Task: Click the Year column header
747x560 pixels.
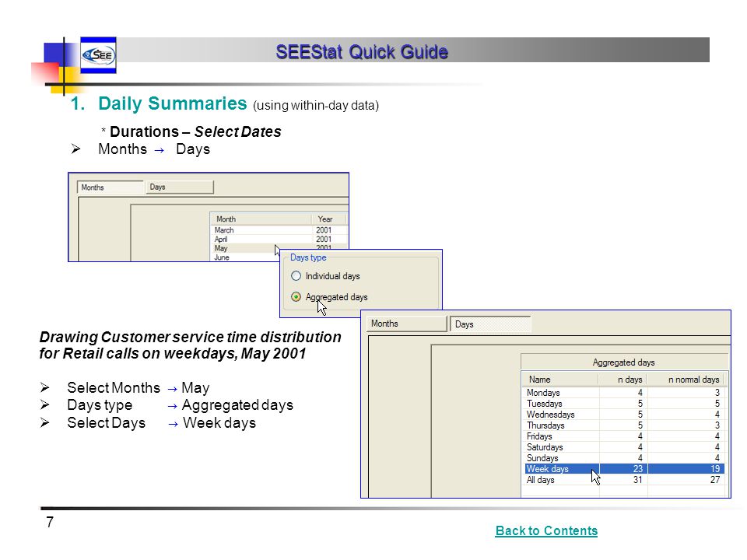Action: coord(328,219)
